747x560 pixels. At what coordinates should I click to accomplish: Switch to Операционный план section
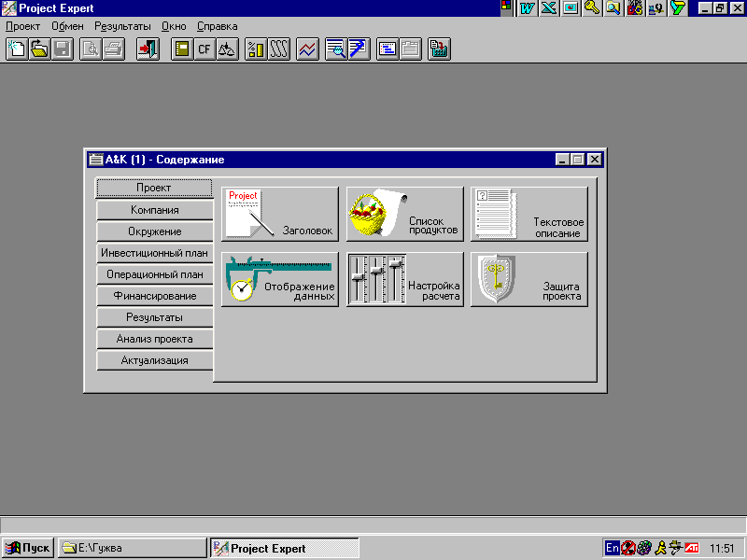coord(154,274)
